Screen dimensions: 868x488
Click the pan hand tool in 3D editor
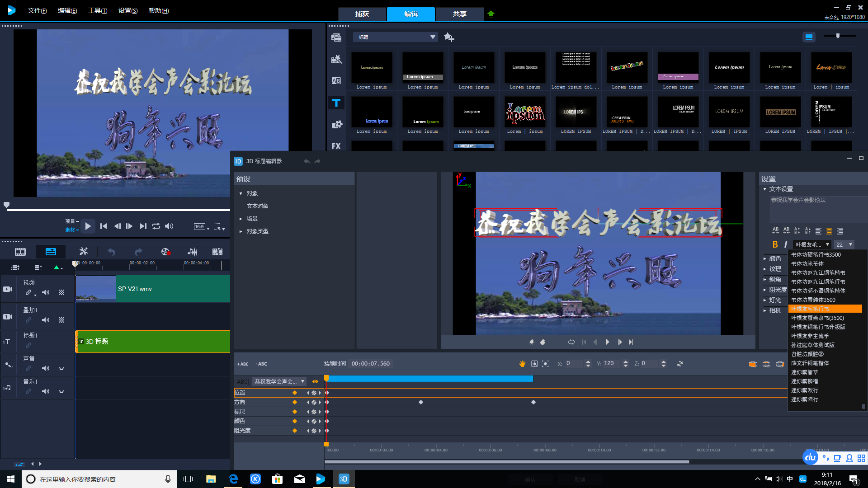pos(523,364)
